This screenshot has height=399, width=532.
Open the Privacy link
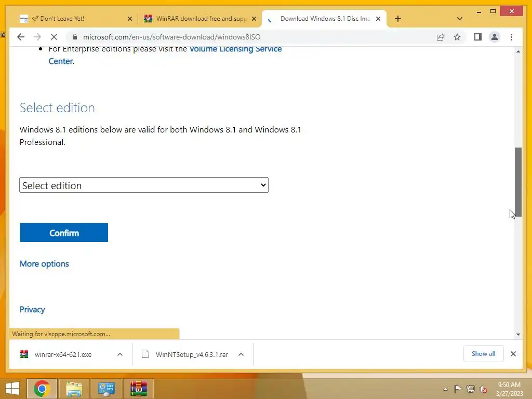pyautogui.click(x=32, y=310)
